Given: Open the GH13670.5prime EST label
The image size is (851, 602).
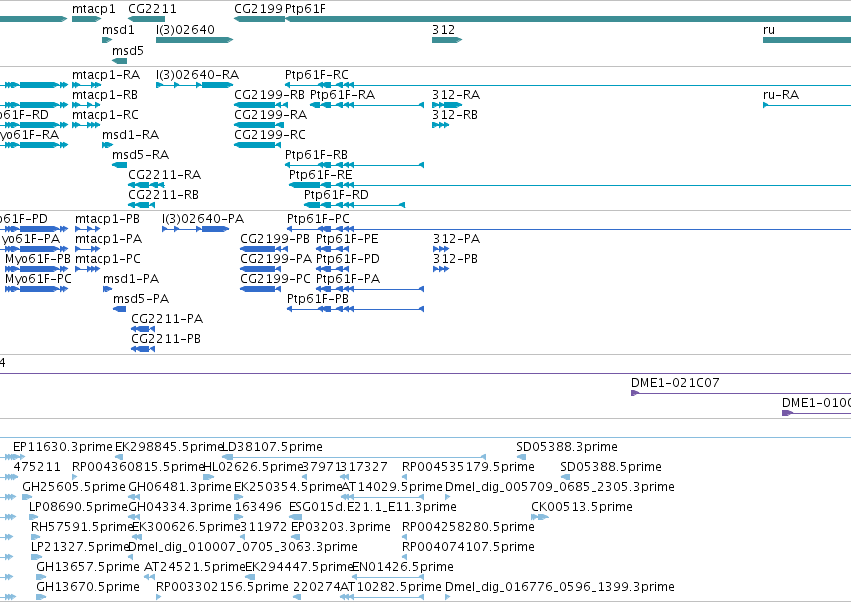Looking at the screenshot, I should pos(88,587).
